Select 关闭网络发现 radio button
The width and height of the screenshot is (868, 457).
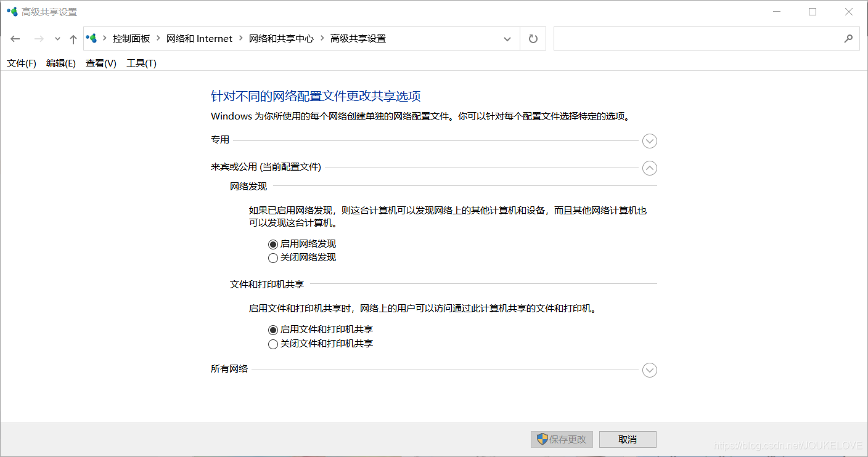(273, 258)
